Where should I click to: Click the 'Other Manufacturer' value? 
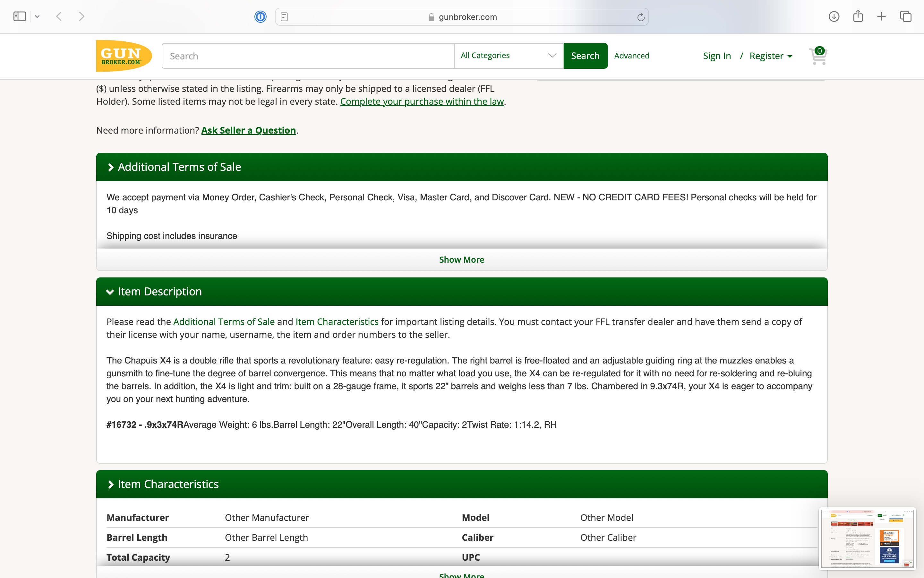(x=267, y=518)
